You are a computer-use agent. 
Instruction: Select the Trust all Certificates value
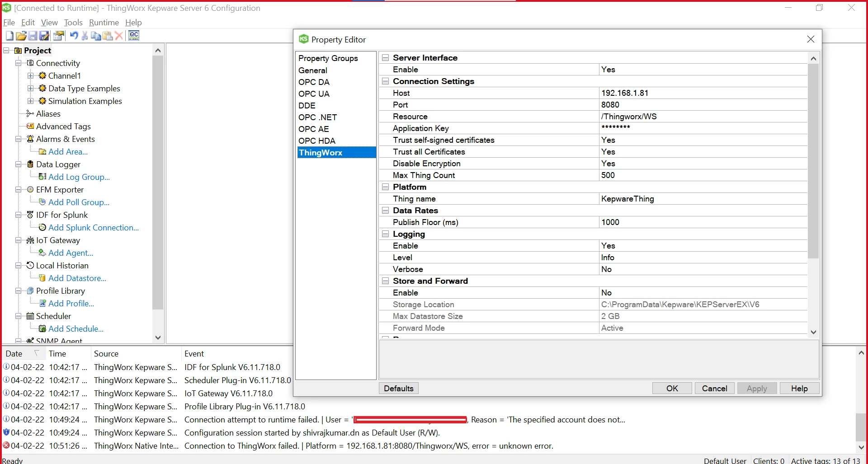point(703,152)
